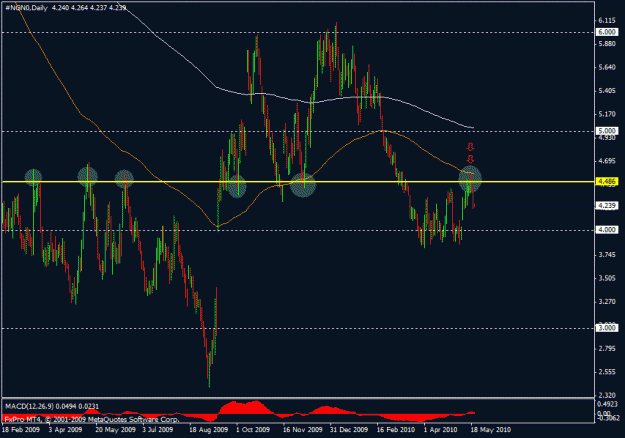Click the 3 Jul 2009 date label
625x438 pixels.
point(157,430)
